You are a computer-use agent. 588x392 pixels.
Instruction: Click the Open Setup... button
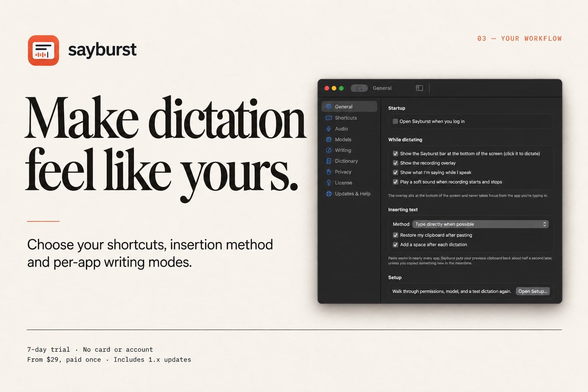click(x=532, y=291)
